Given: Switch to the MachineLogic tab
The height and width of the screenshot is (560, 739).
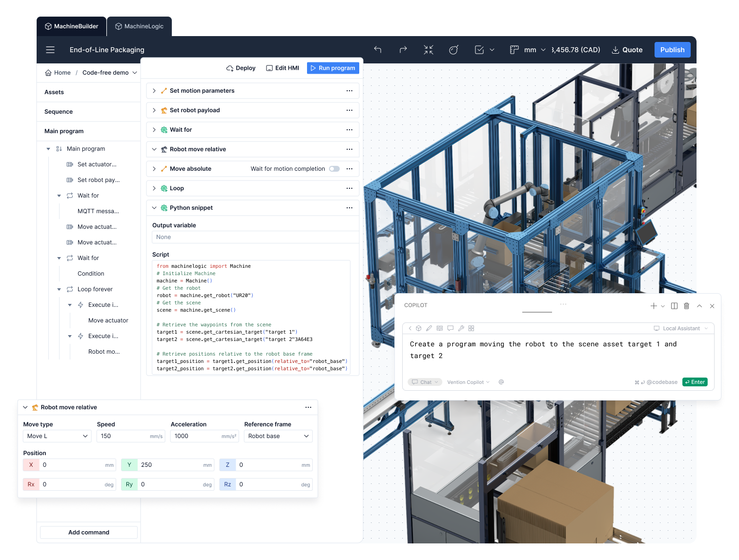Looking at the screenshot, I should (x=139, y=26).
